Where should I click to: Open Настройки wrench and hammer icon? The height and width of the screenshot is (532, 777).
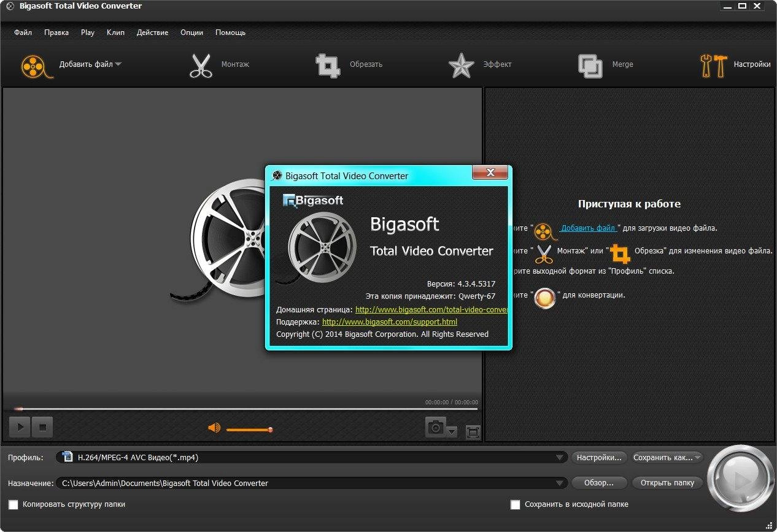click(x=714, y=66)
